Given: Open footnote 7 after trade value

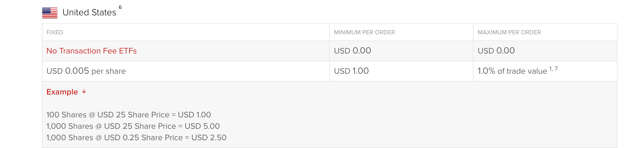Looking at the screenshot, I should click(556, 69).
